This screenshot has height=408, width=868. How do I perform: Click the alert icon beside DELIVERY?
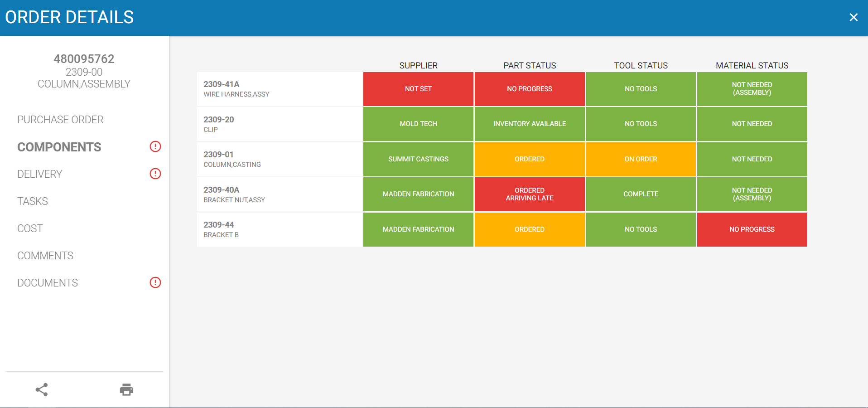[x=155, y=174]
